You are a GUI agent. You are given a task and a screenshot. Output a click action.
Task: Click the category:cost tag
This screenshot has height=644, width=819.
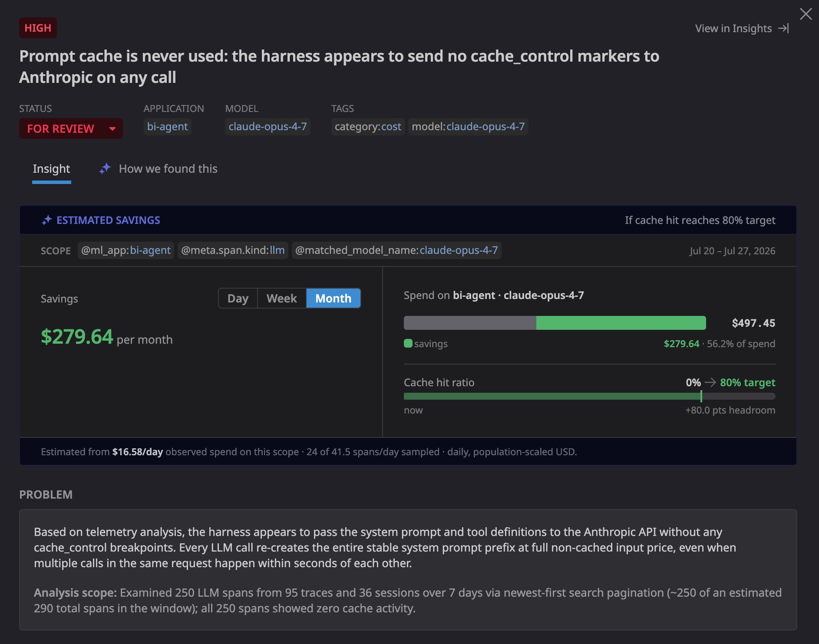click(x=368, y=127)
